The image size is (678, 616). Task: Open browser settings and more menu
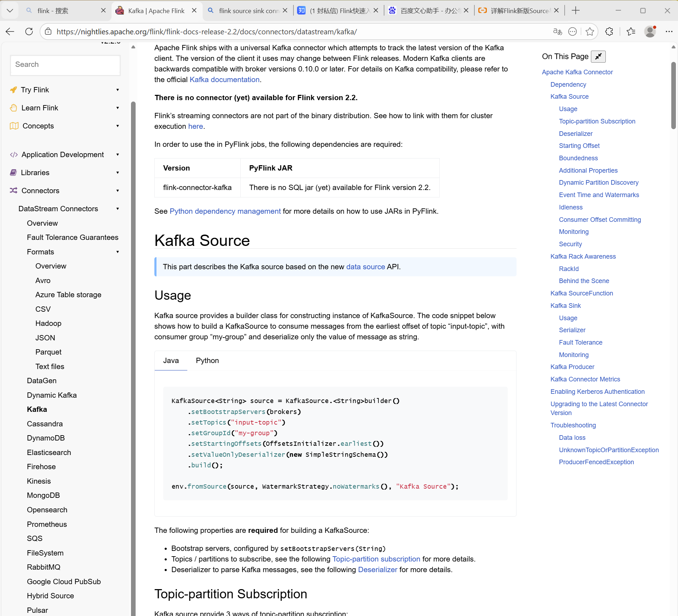point(669,32)
